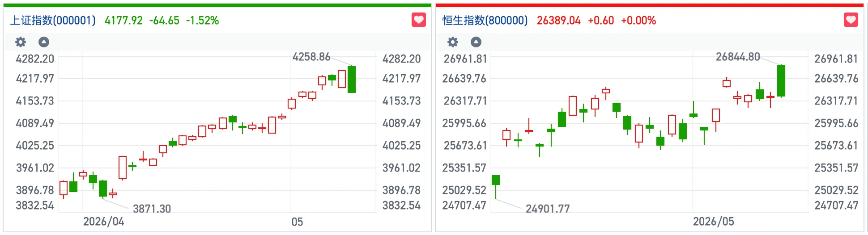Click the latest tall green Hang Seng candlestick
Image resolution: width=868 pixels, height=235 pixels.
pos(781,81)
